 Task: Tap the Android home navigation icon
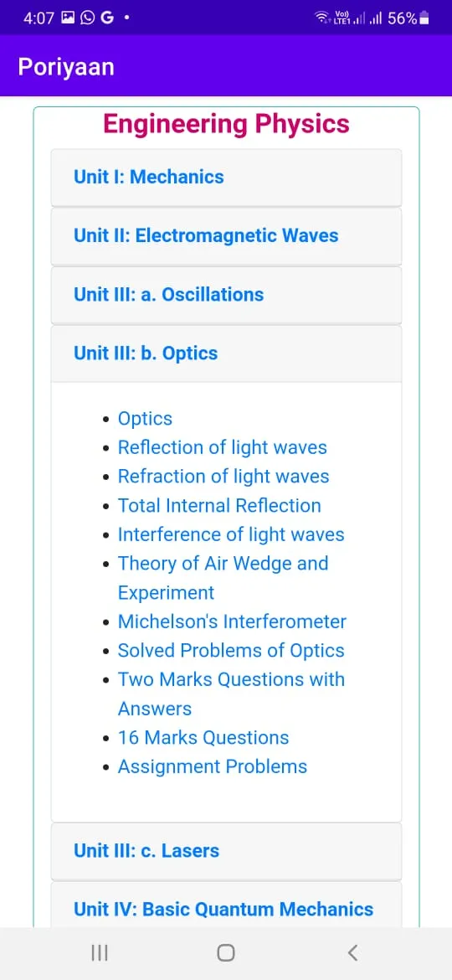tap(225, 952)
